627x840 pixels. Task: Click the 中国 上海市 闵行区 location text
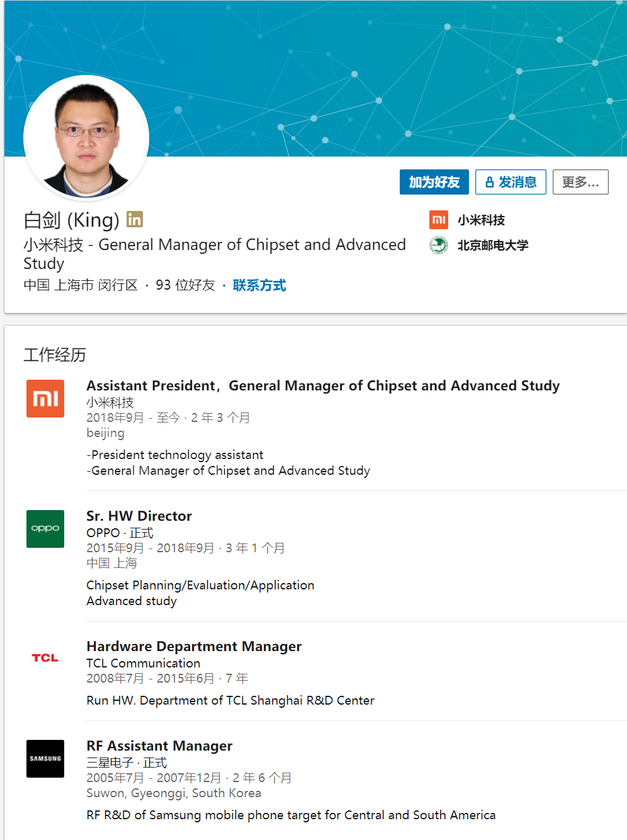(x=81, y=285)
